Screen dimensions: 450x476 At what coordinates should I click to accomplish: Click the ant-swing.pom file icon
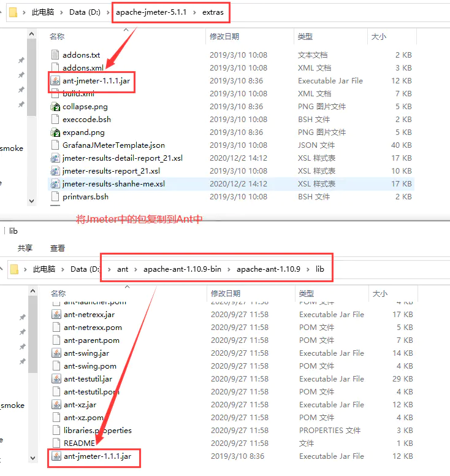(56, 366)
